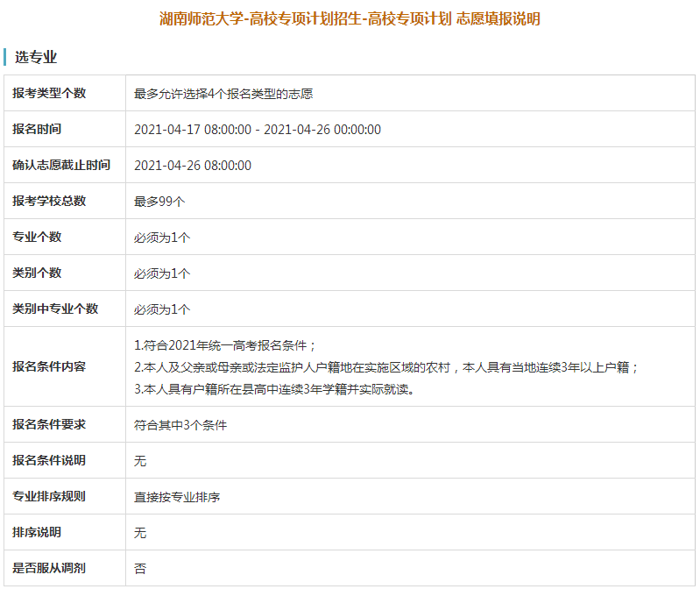700x589 pixels.
Task: Select the 报名条件内容 label
Action: point(49,366)
